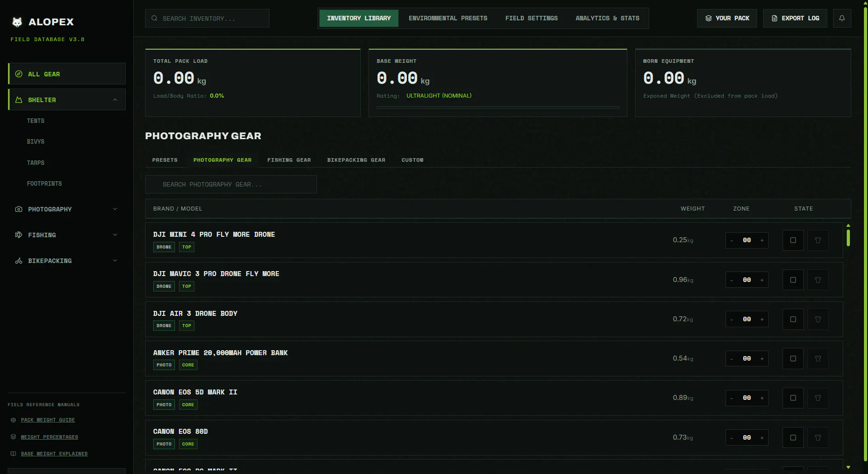Click the Alopex fox logo icon
This screenshot has height=474, width=868.
17,22
